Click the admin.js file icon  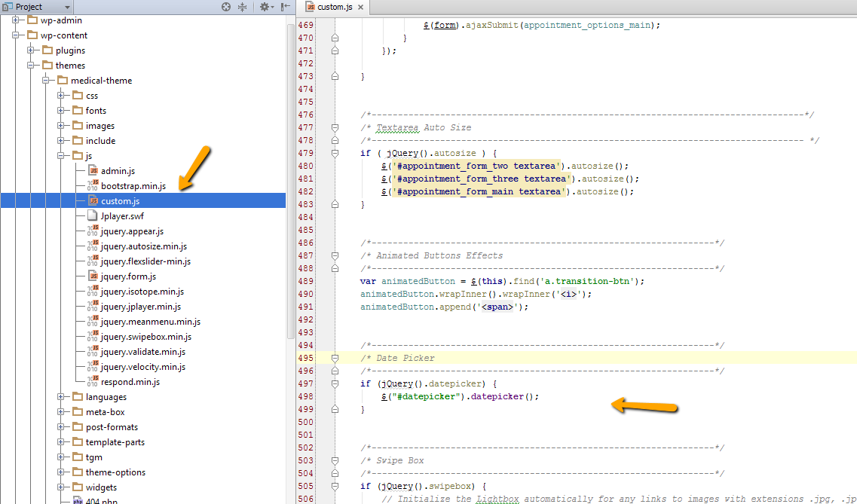click(x=93, y=171)
